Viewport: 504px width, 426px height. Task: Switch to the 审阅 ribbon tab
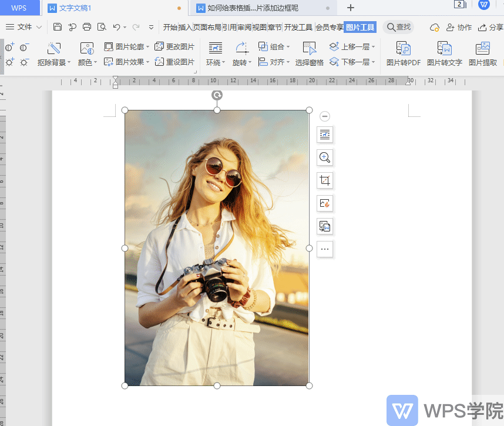coord(244,28)
